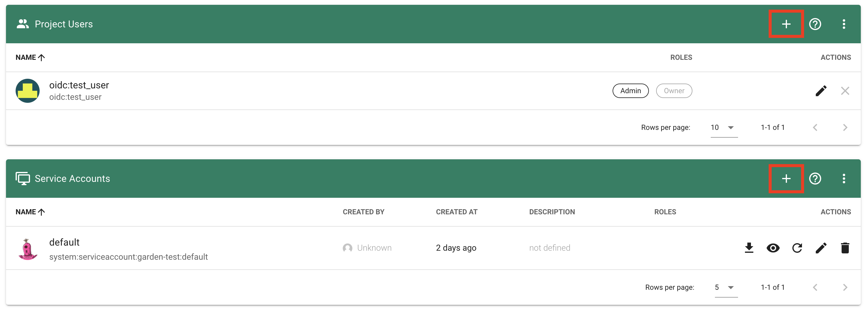Open rows per page selector in Project Users
The height and width of the screenshot is (312, 868).
(723, 127)
